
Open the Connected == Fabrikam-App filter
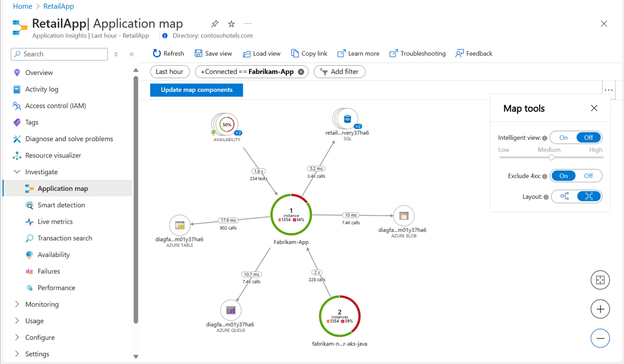click(x=247, y=72)
